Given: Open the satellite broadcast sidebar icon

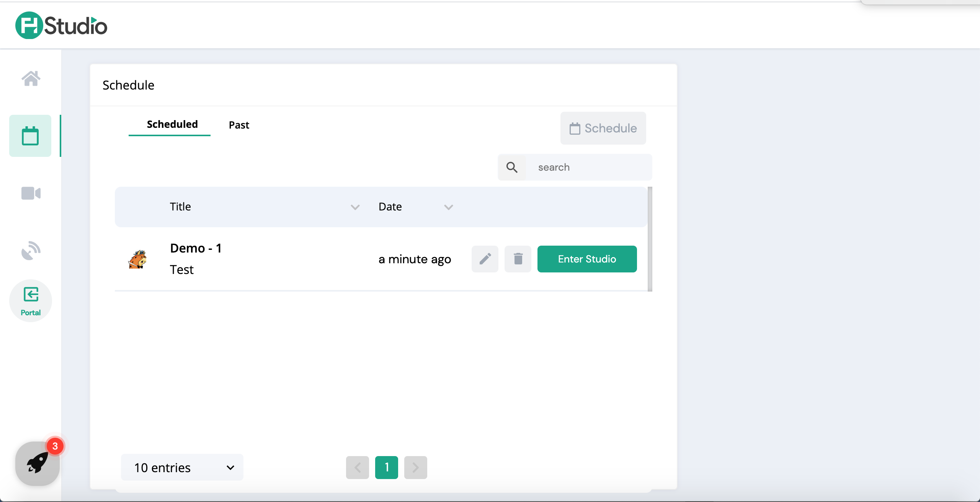Looking at the screenshot, I should (x=31, y=251).
